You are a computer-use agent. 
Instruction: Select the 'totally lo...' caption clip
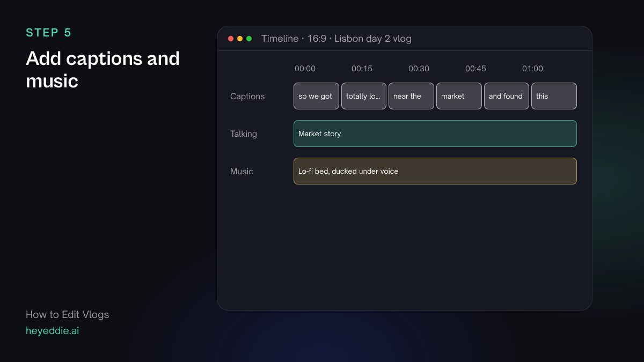[364, 96]
